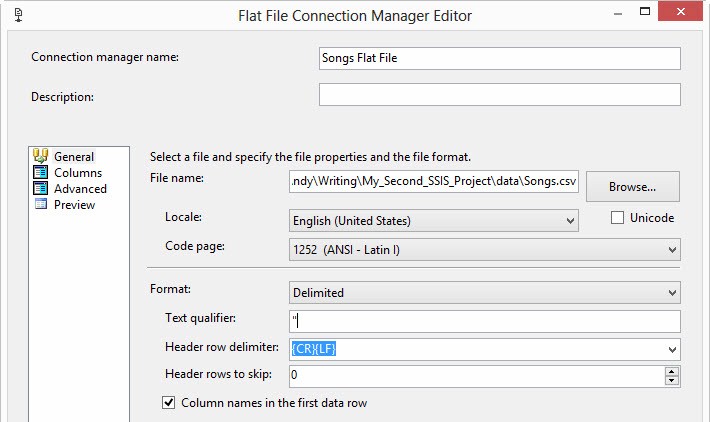710x422 pixels.
Task: Expand the Header row delimiter dropdown
Action: tap(672, 349)
